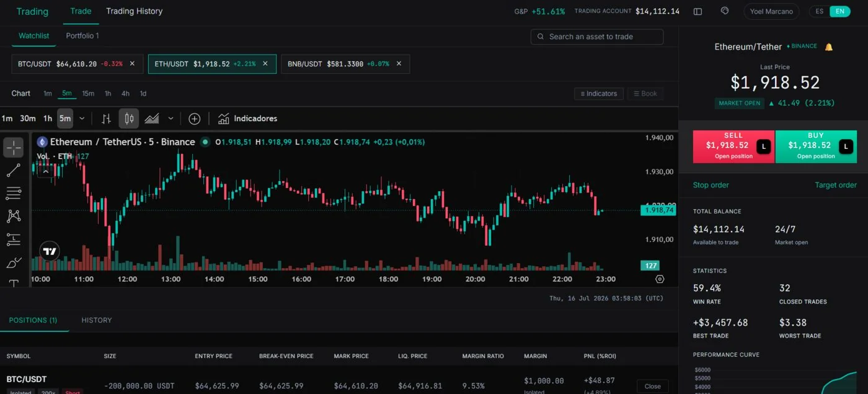Switch chart style to area
The width and height of the screenshot is (868, 394).
pyautogui.click(x=152, y=119)
